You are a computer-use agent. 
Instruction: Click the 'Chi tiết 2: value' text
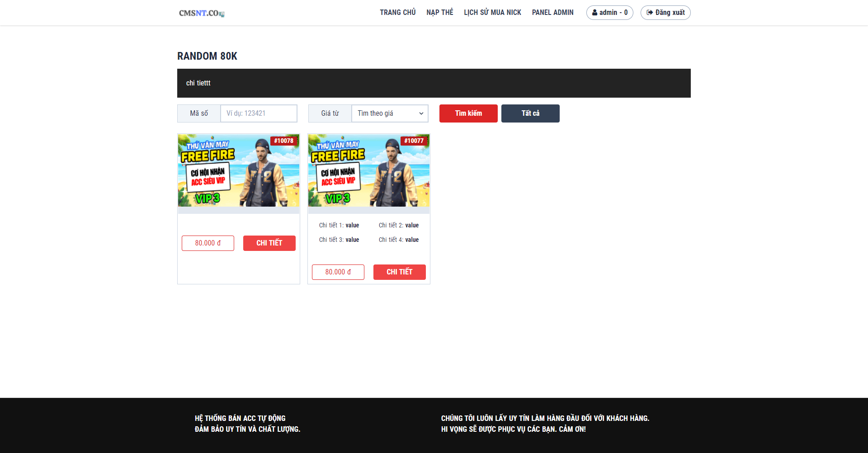point(399,225)
